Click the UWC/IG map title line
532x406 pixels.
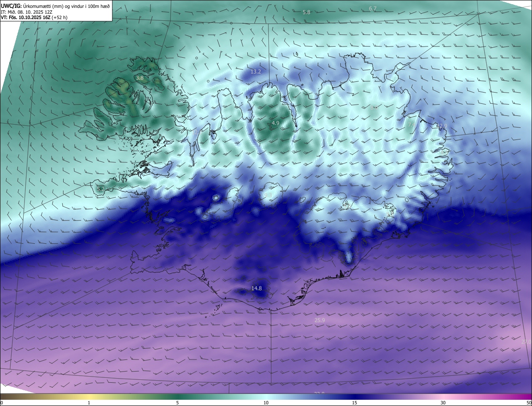[55, 5]
